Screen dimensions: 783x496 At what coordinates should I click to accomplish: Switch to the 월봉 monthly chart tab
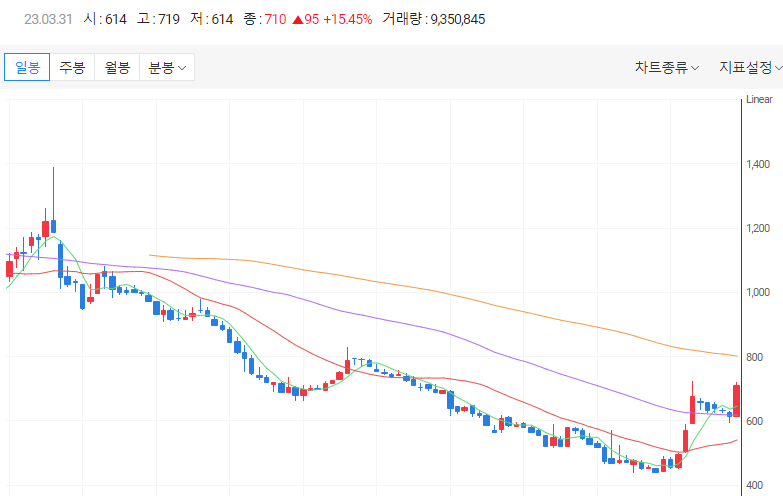point(117,67)
